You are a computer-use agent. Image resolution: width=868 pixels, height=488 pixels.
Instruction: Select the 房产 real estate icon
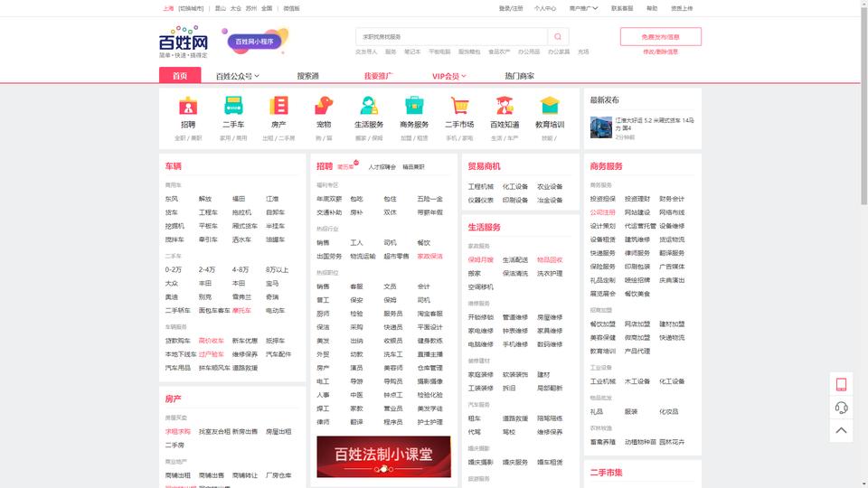(x=278, y=106)
